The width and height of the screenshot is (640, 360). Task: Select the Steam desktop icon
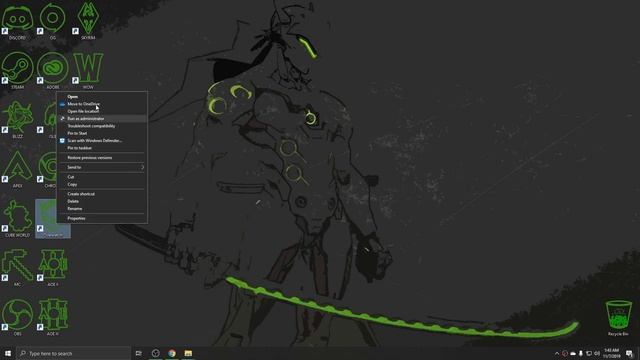pos(17,71)
